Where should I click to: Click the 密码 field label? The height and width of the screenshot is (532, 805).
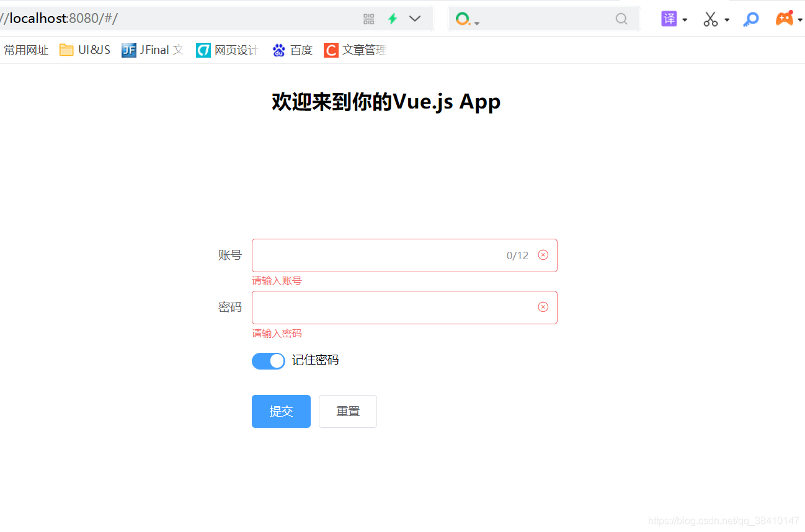pyautogui.click(x=230, y=308)
